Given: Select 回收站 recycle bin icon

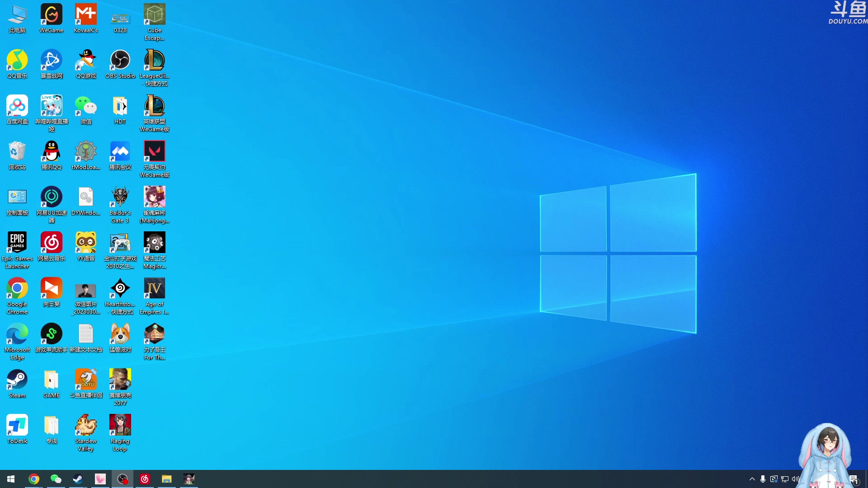Looking at the screenshot, I should click(17, 155).
